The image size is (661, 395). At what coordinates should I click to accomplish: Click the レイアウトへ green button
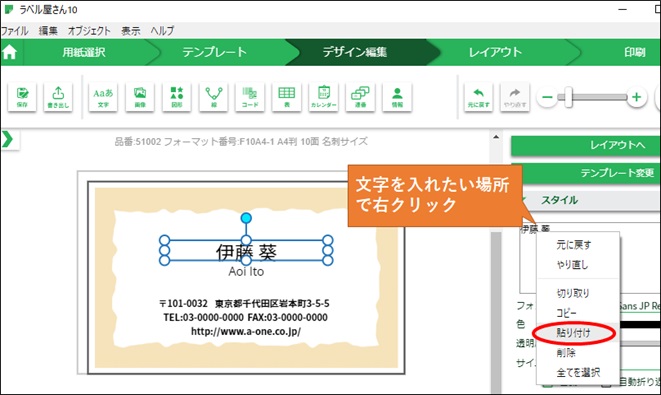(x=586, y=145)
